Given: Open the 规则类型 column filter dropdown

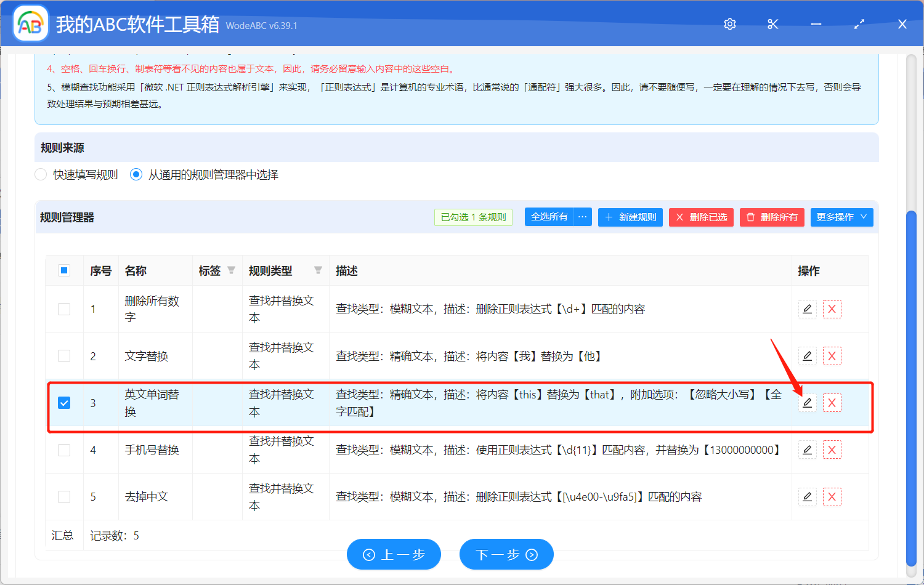Looking at the screenshot, I should tap(318, 270).
